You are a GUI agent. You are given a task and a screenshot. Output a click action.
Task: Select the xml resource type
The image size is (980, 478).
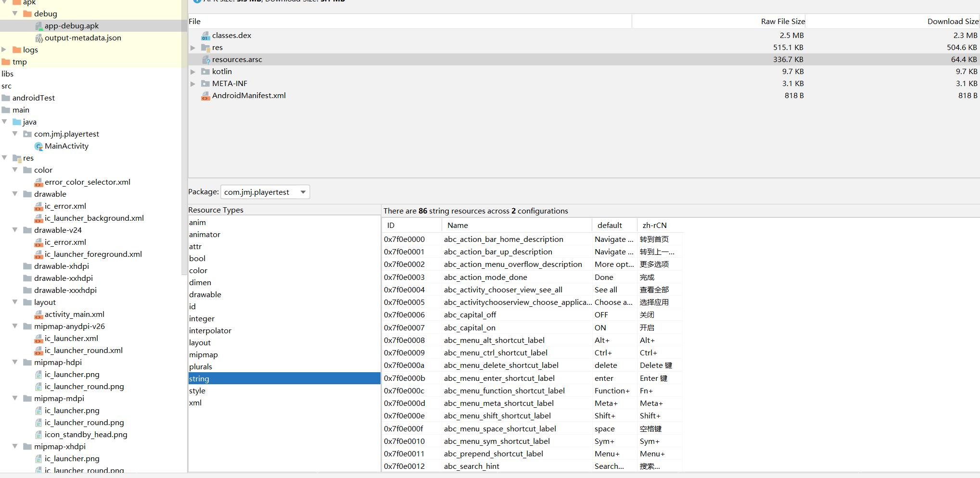pyautogui.click(x=284, y=403)
